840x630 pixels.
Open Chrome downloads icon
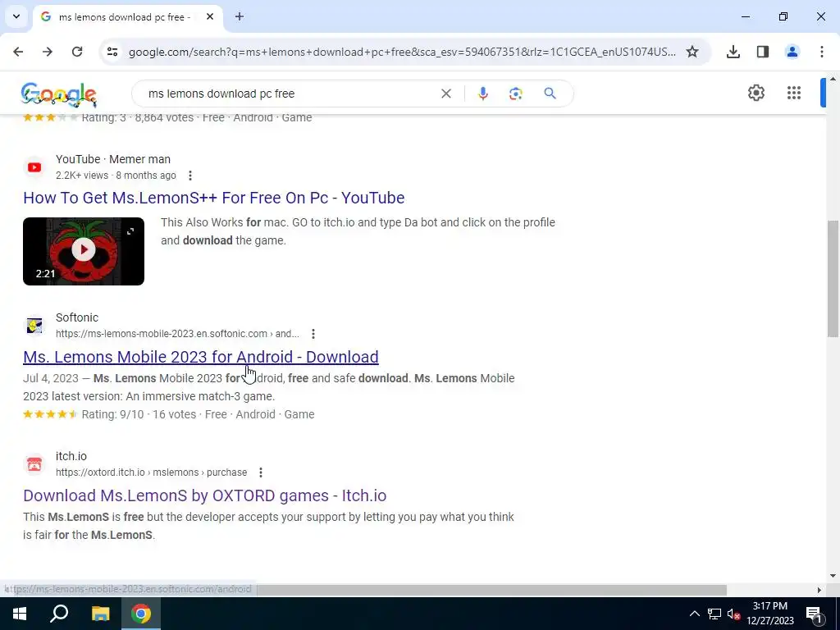click(733, 52)
